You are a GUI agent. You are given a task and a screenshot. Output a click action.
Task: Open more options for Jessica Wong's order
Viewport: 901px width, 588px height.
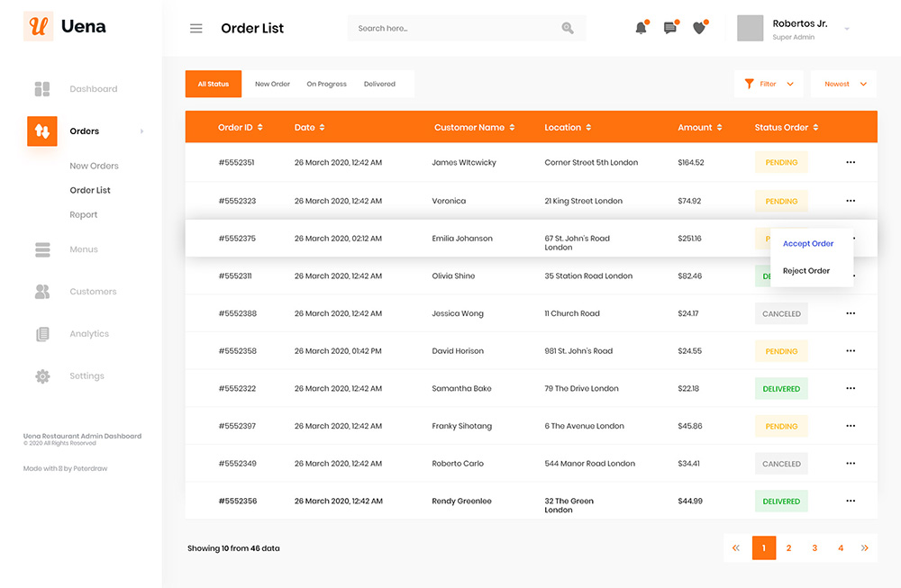pyautogui.click(x=851, y=313)
